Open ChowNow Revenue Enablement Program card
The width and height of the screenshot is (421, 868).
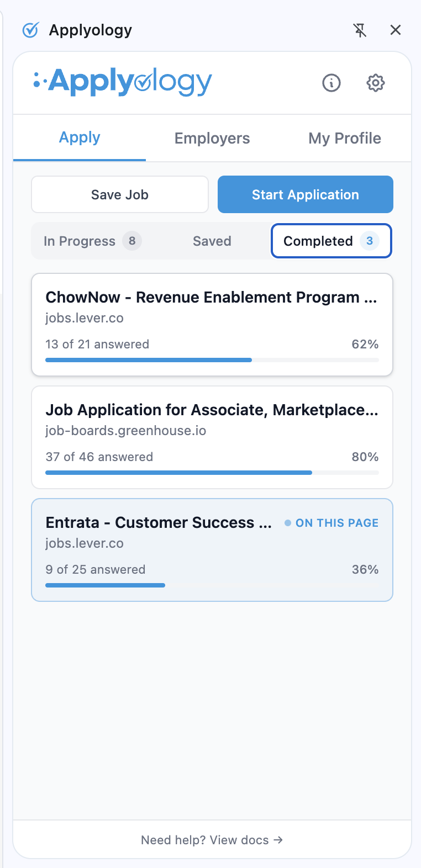(x=212, y=325)
